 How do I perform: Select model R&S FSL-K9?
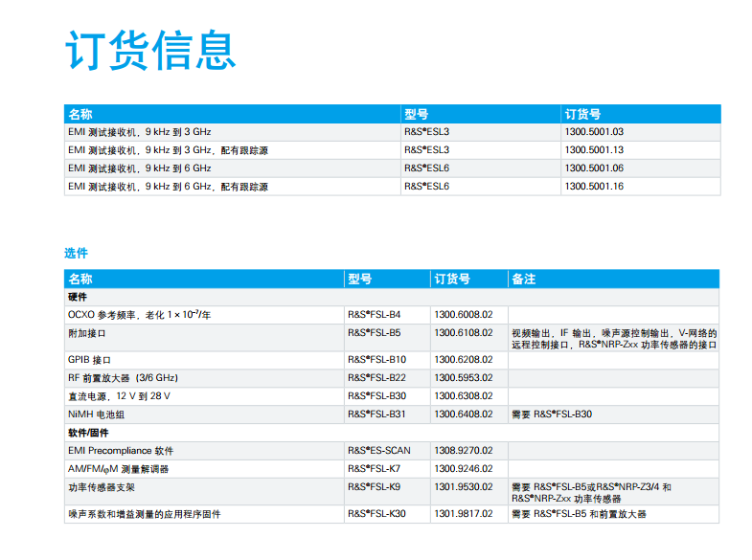374,487
